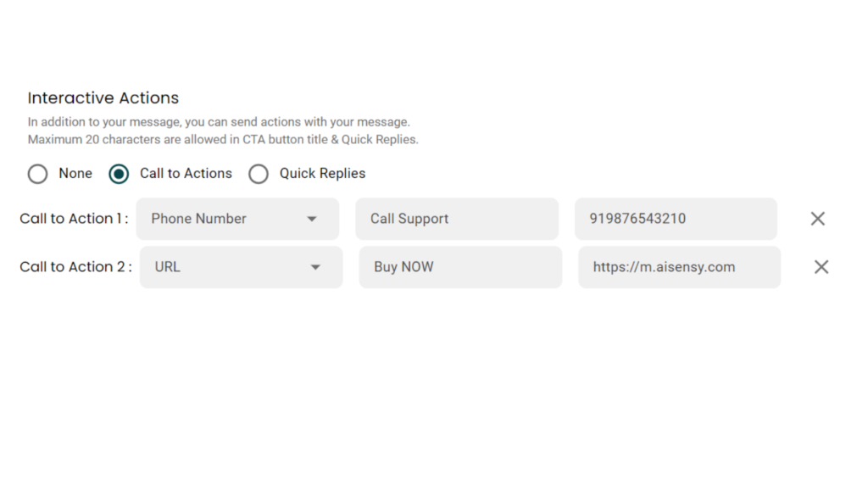Click the Interactive Actions heading
The width and height of the screenshot is (868, 496).
(x=103, y=98)
